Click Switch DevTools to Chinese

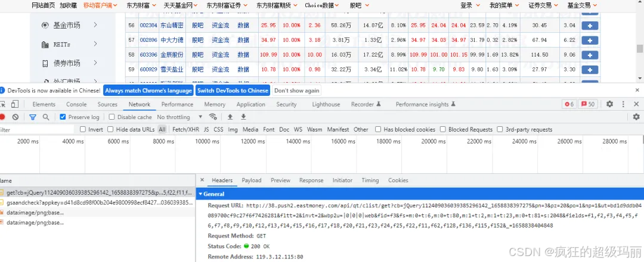[x=233, y=91]
